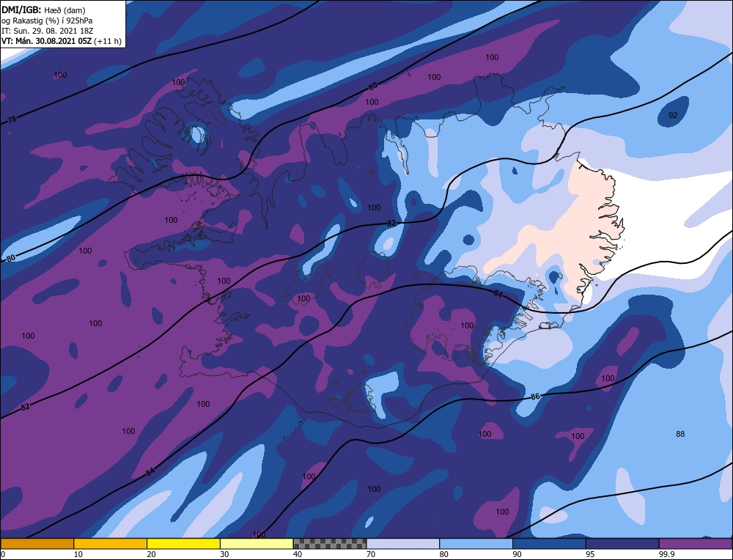This screenshot has height=560, width=733.
Task: Click the 'DMI/IGB: Hæð (dam)' title line
Action: coord(43,10)
